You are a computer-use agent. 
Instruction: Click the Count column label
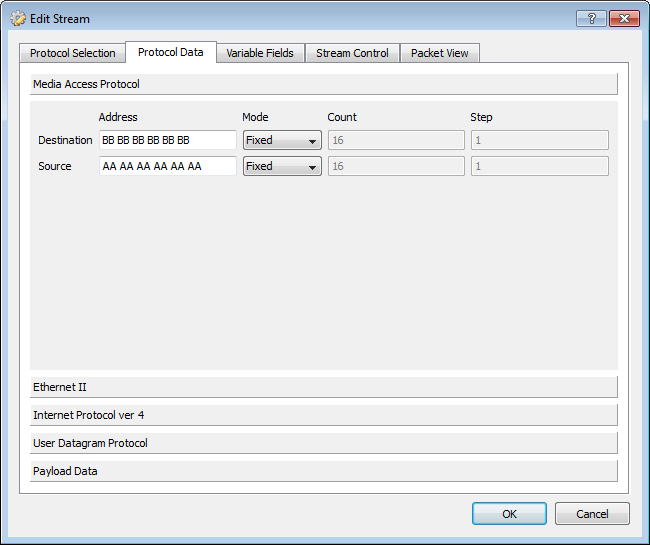pos(342,117)
